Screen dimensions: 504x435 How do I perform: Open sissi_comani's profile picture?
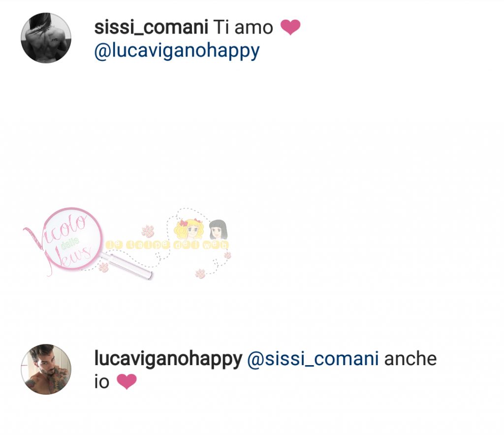tap(46, 38)
